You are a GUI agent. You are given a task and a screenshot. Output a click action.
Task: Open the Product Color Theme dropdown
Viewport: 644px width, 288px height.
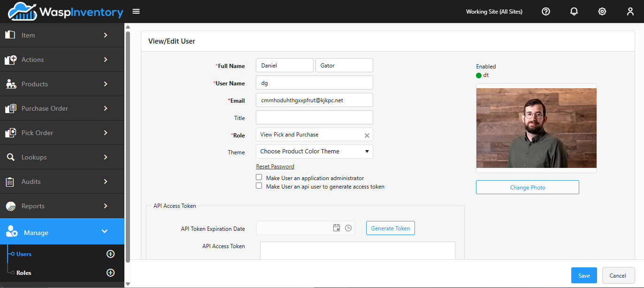click(x=314, y=152)
